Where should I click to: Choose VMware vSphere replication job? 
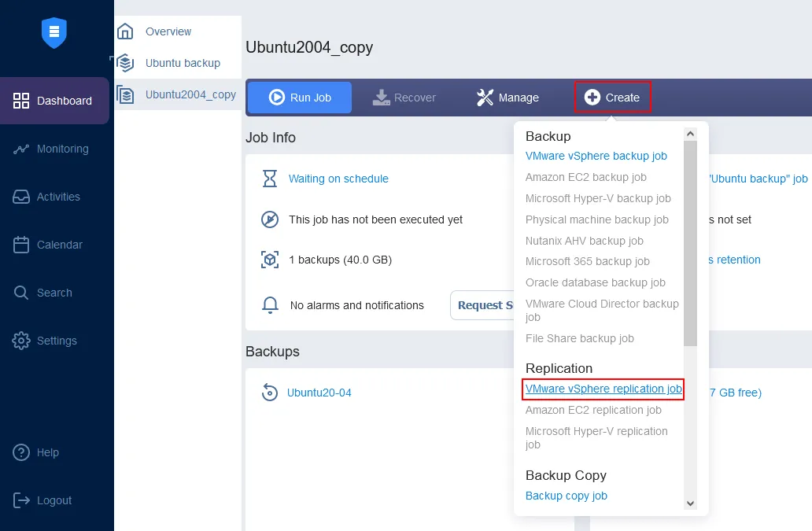point(603,389)
